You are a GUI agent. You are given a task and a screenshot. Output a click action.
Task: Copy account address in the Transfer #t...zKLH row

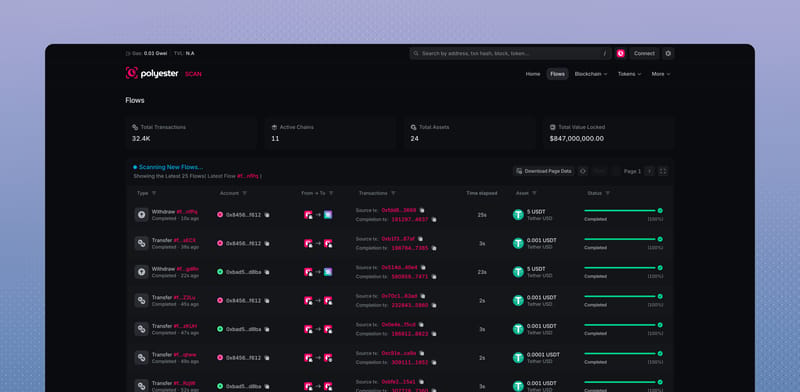click(267, 329)
